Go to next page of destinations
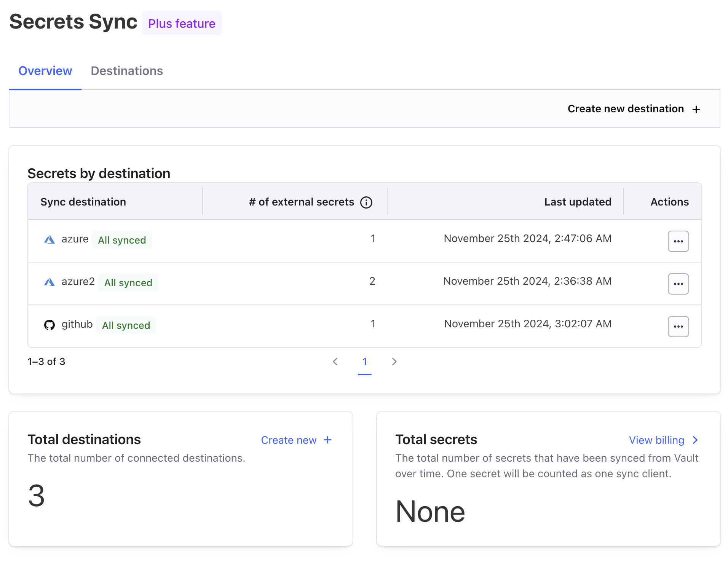Image resolution: width=728 pixels, height=561 pixels. [394, 362]
